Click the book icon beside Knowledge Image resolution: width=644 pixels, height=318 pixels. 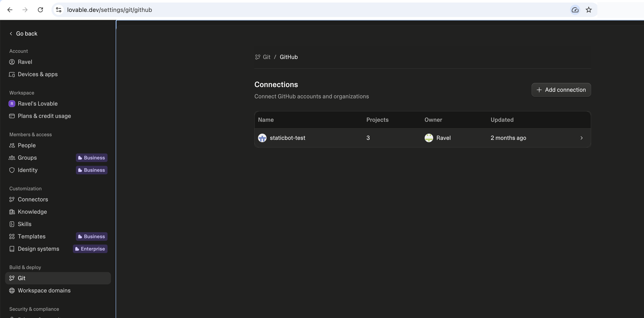click(12, 212)
